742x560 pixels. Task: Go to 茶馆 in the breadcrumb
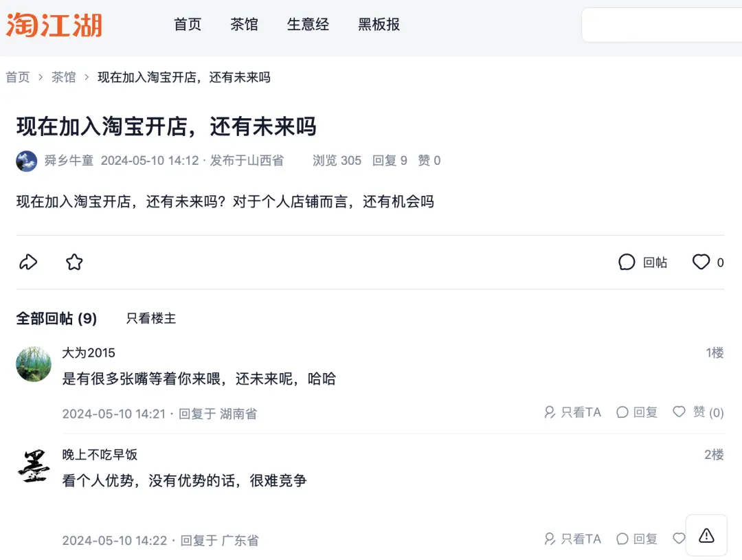[x=63, y=77]
